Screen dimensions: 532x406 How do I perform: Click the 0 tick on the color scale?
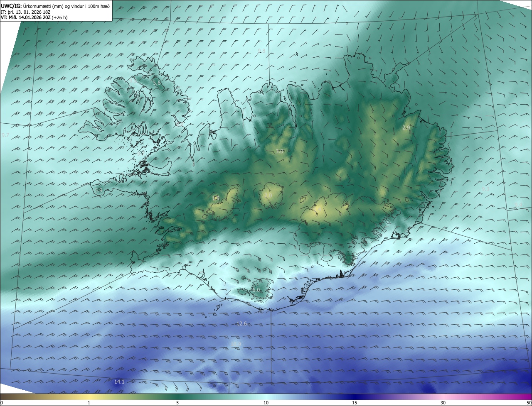2,403
